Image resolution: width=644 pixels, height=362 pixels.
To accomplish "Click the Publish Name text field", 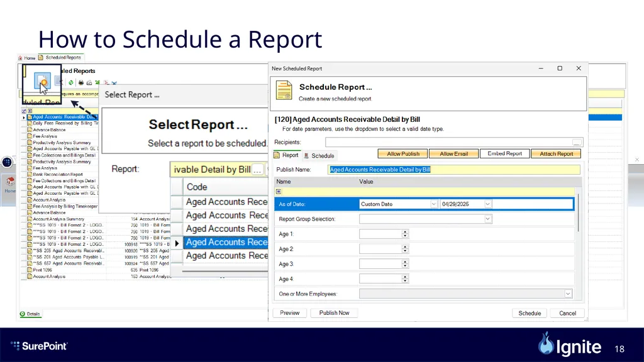I will (x=454, y=170).
